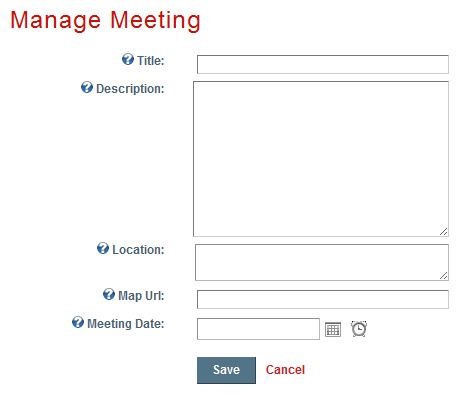Image resolution: width=468 pixels, height=395 pixels.
Task: Focus the Map Url input field
Action: (x=323, y=299)
